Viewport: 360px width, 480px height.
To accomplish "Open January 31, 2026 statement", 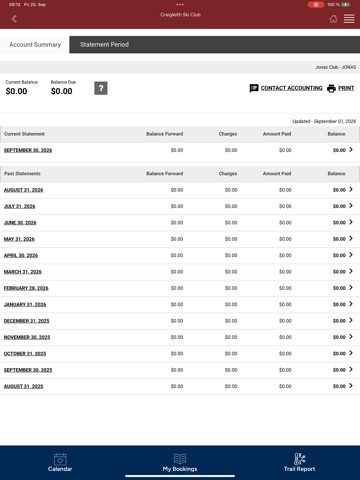I will pos(25,304).
